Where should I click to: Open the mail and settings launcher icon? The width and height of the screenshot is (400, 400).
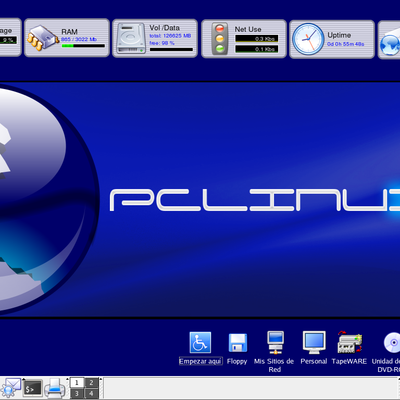coord(11,388)
